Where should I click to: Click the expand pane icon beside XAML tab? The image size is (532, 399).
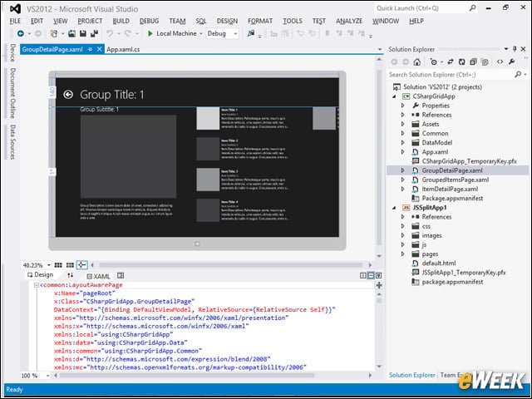(121, 275)
